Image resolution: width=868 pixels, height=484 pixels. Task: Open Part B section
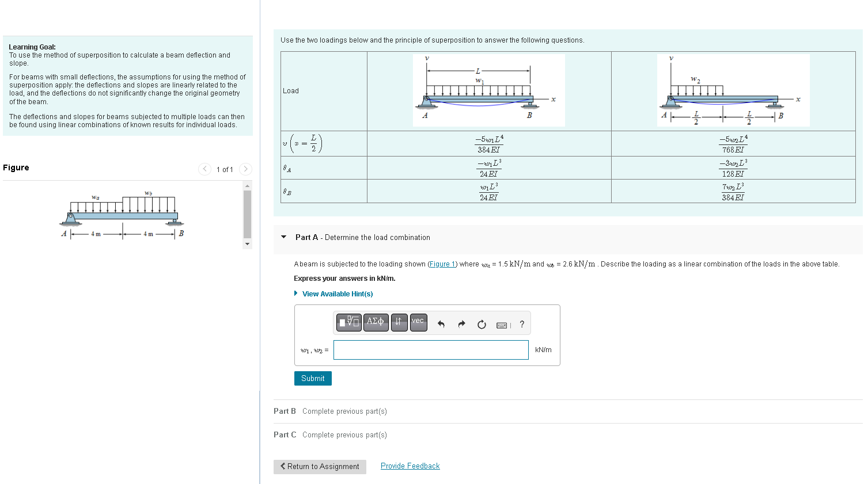click(284, 411)
